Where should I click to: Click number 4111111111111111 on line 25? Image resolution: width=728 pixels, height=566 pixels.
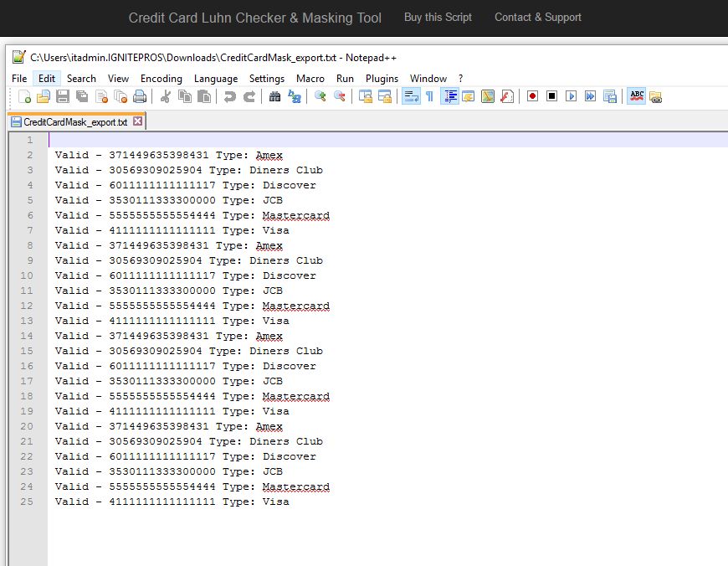tap(162, 502)
